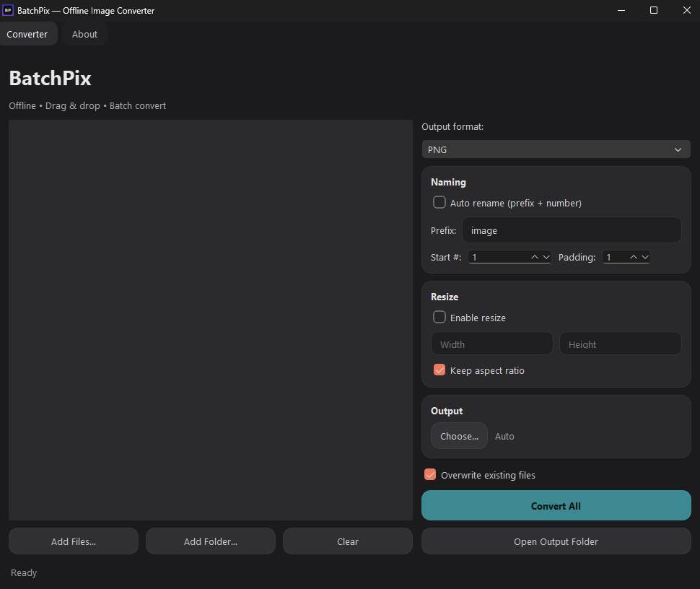Increase the Padding value
This screenshot has width=700, height=589.
point(634,257)
